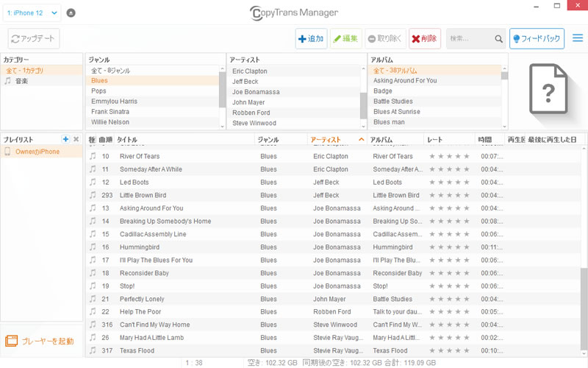Image resolution: width=588 pixels, height=368 pixels.
Task: Select Joe Bonamassa in artist list
Action: point(294,92)
